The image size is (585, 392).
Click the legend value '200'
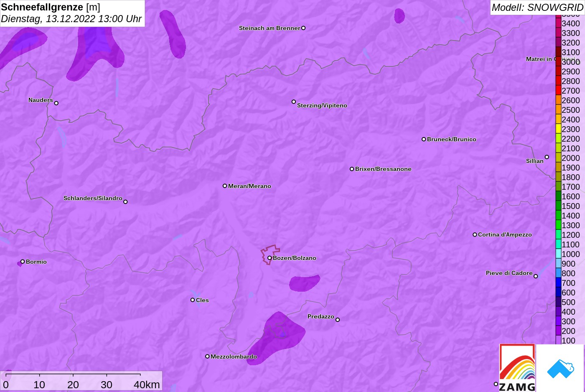pos(568,331)
